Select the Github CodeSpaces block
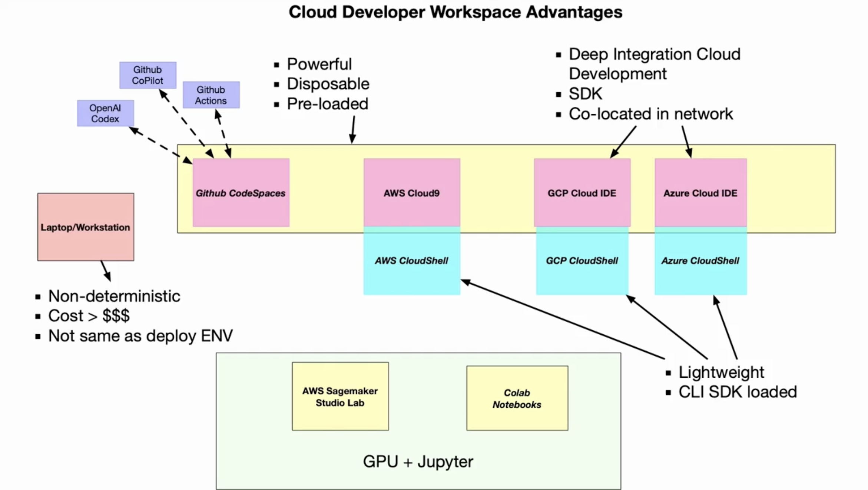Screen dimensions: 868x490 pos(241,193)
